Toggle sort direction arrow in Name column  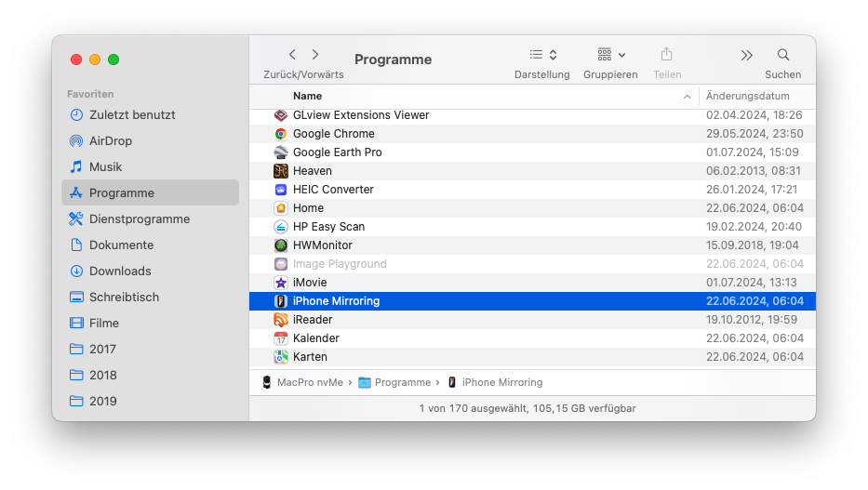687,96
